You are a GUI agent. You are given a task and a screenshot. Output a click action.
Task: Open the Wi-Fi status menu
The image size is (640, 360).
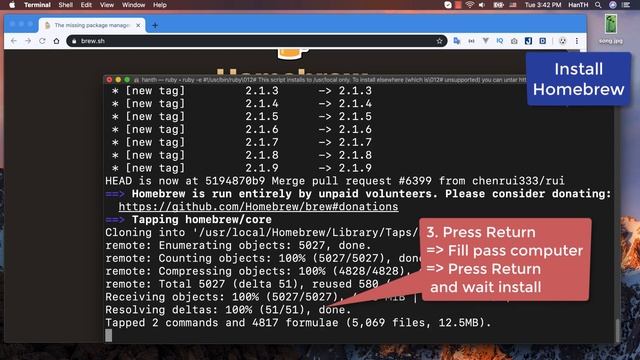470,5
